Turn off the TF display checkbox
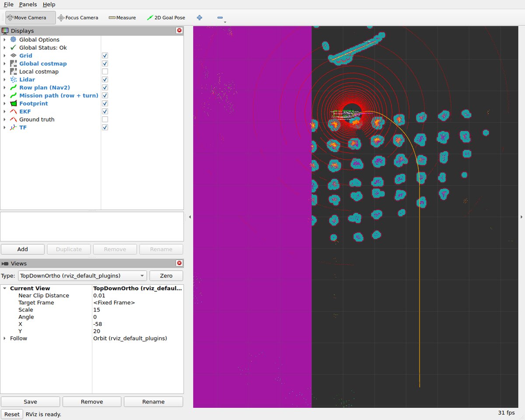The image size is (525, 420). coord(105,127)
